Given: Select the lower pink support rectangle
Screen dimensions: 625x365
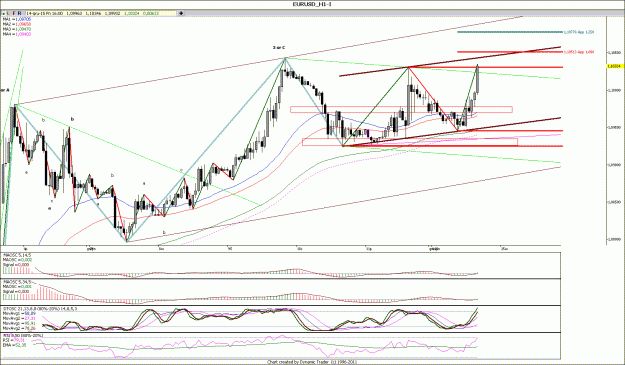Looking at the screenshot, I should pos(410,142).
